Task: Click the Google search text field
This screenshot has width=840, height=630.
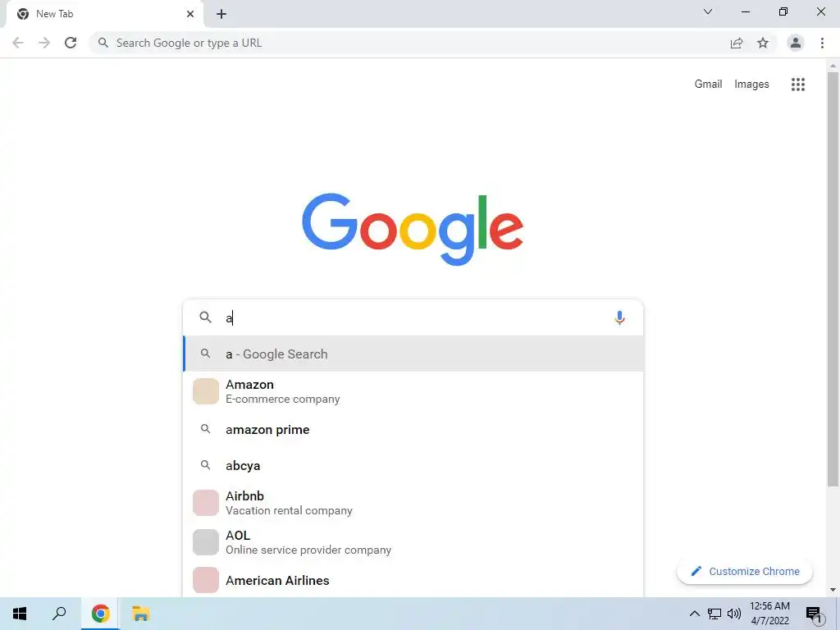Action: pyautogui.click(x=415, y=317)
